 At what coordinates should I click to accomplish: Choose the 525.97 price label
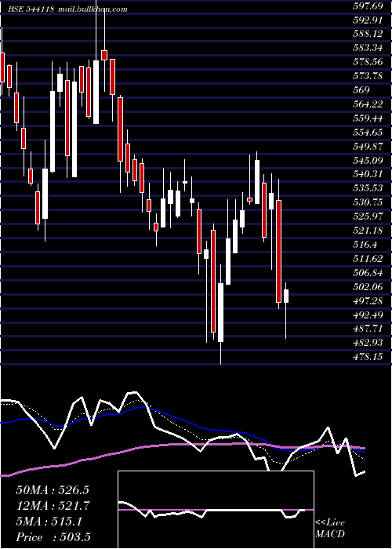368,216
